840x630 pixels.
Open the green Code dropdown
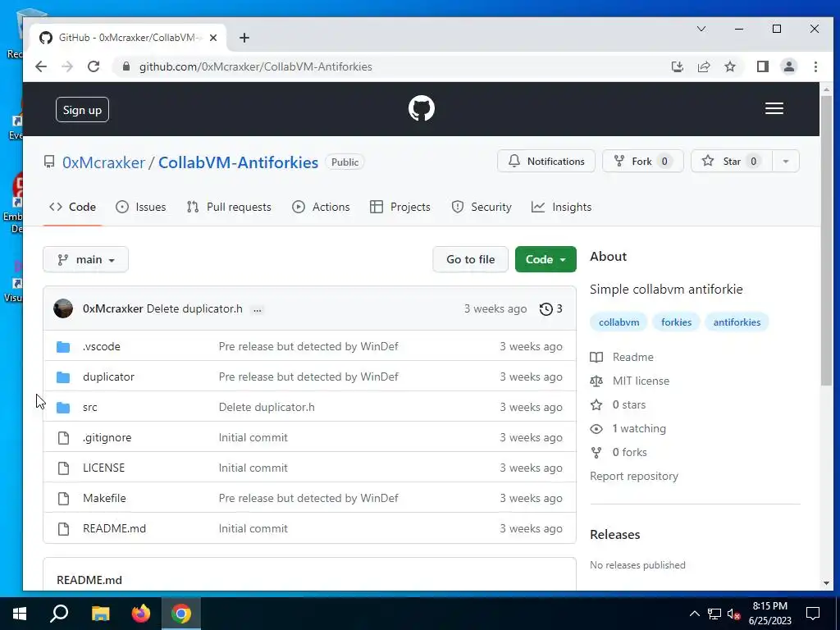pos(546,259)
